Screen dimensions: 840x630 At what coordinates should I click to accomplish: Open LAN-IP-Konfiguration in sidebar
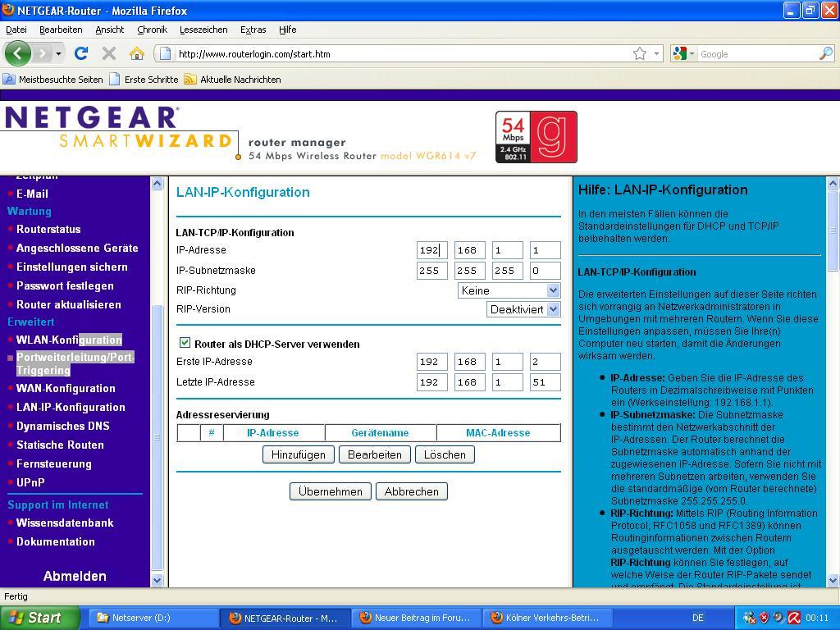(71, 407)
